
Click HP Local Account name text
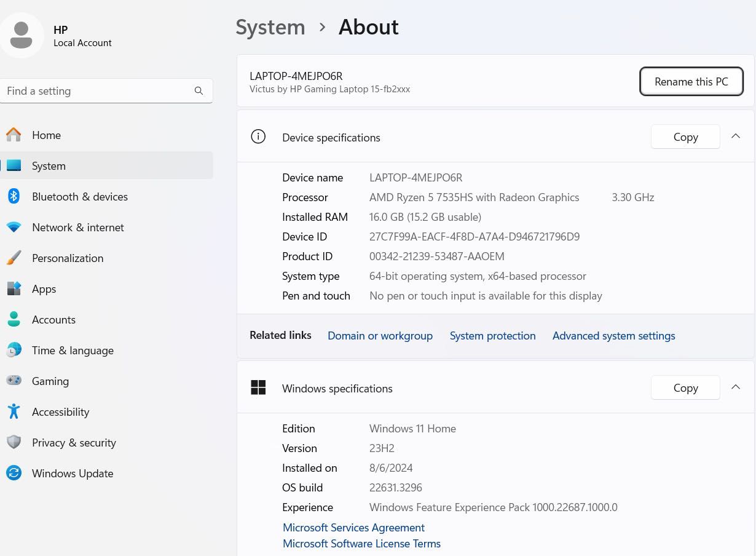82,36
